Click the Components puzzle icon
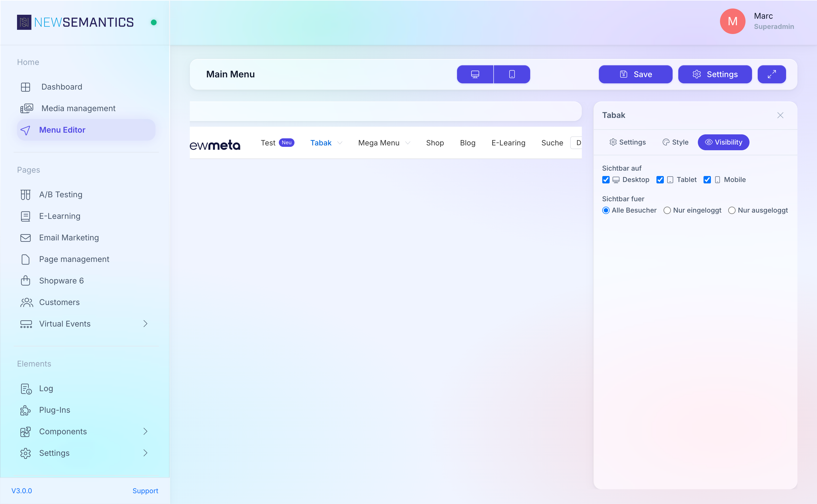This screenshot has height=504, width=817. pyautogui.click(x=25, y=432)
